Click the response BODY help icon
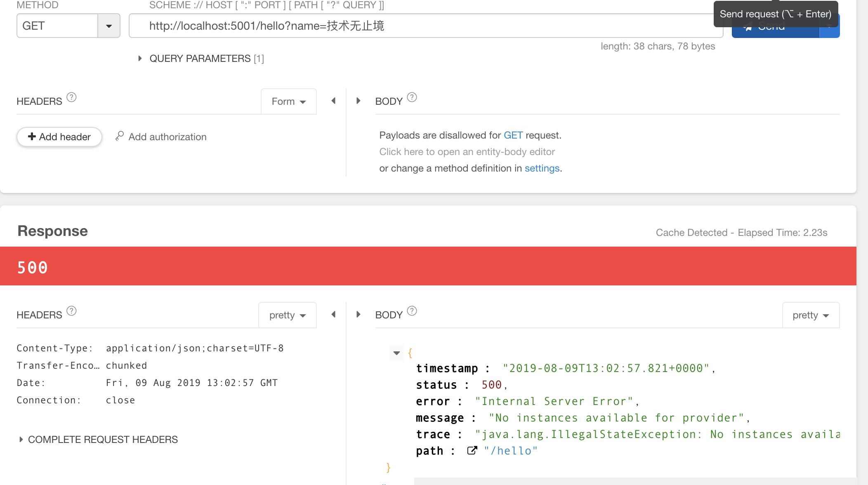 click(x=413, y=311)
